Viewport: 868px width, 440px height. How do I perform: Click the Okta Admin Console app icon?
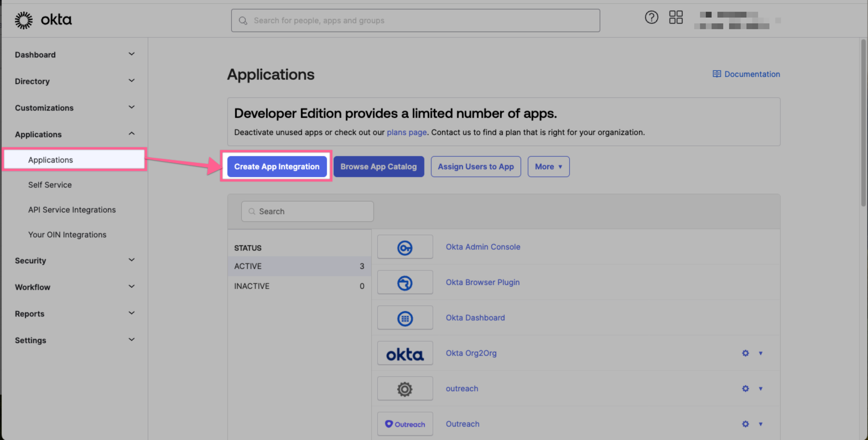coord(405,247)
